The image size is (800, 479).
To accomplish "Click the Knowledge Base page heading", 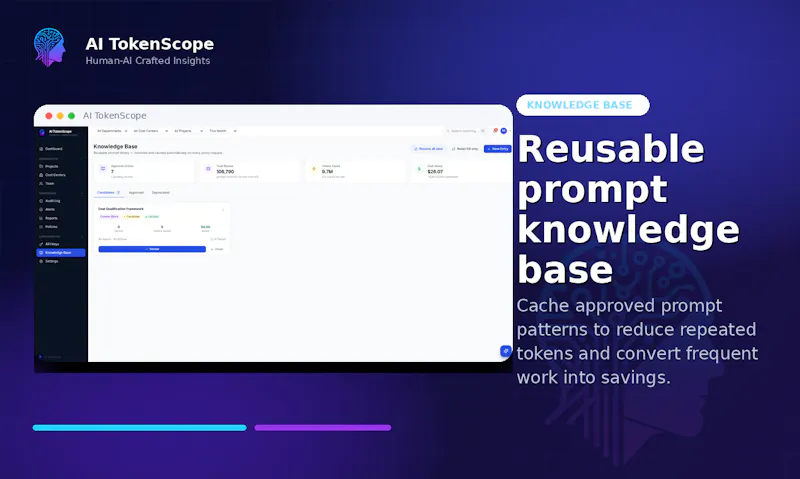I will click(x=115, y=146).
